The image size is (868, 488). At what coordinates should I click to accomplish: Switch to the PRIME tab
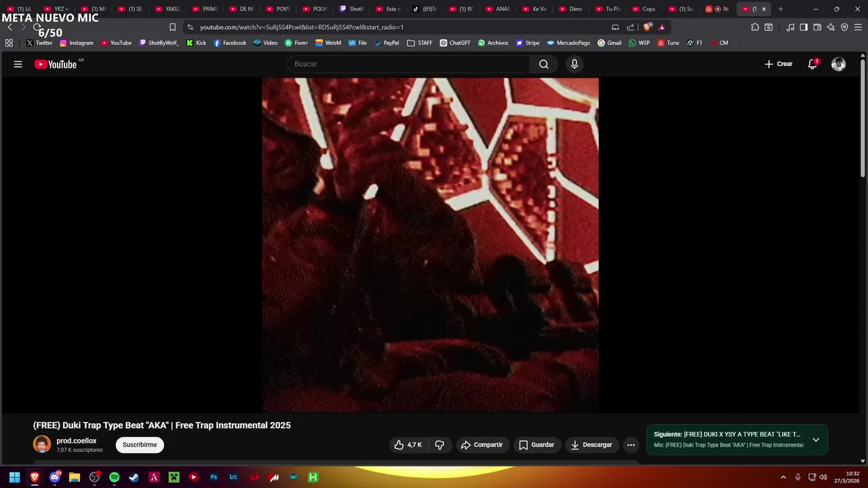tap(205, 9)
